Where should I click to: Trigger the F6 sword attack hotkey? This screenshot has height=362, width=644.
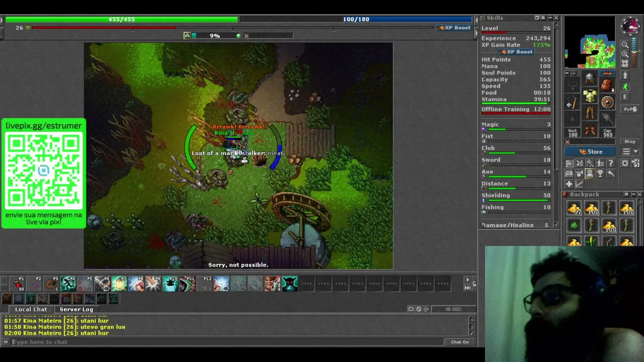[103, 284]
